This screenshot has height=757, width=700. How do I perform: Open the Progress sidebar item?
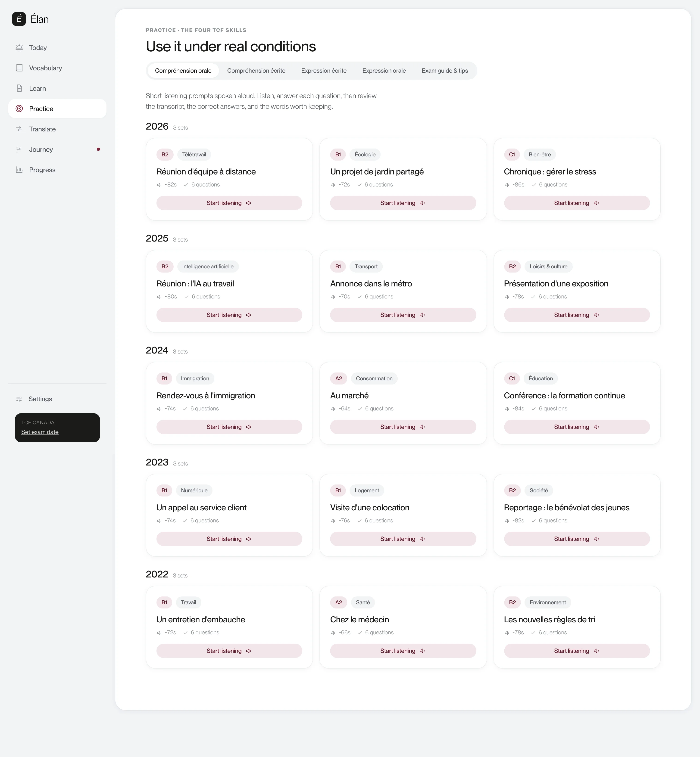click(57, 170)
